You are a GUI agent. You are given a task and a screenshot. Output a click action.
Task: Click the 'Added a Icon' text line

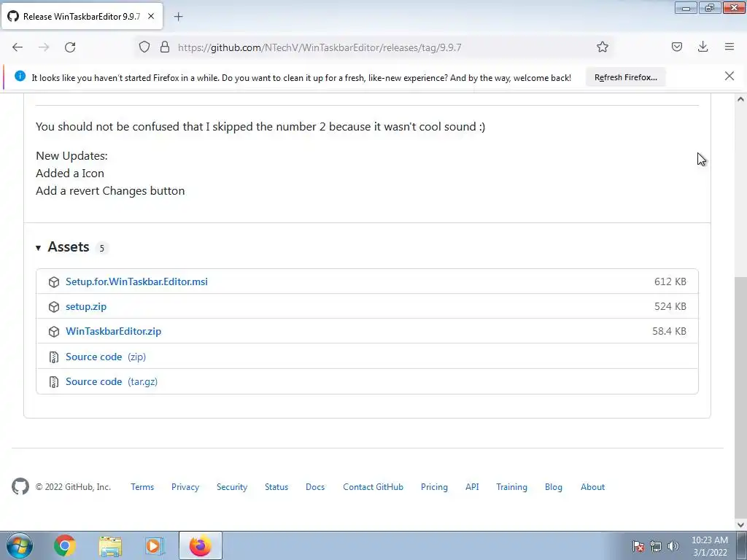70,173
